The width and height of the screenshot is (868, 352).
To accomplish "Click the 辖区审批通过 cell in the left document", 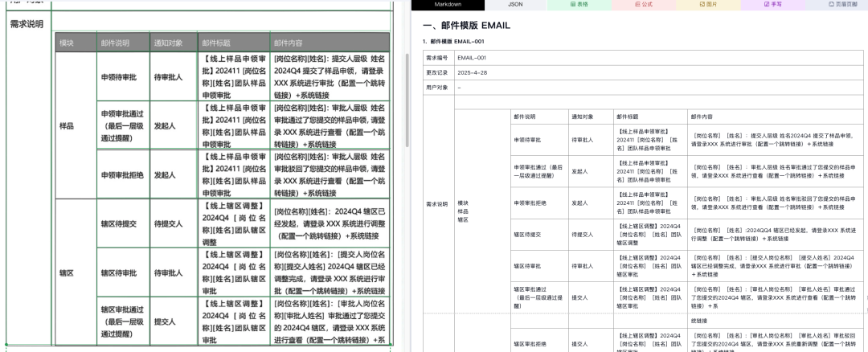I will coord(123,321).
